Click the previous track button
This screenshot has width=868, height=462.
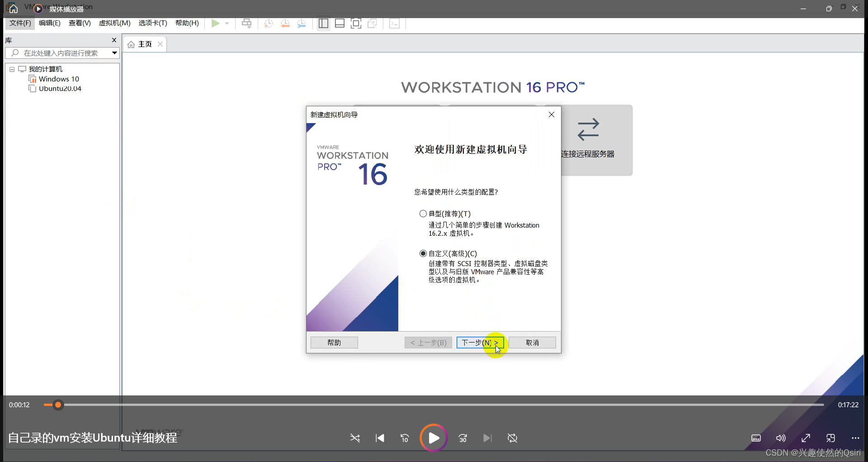pyautogui.click(x=380, y=438)
